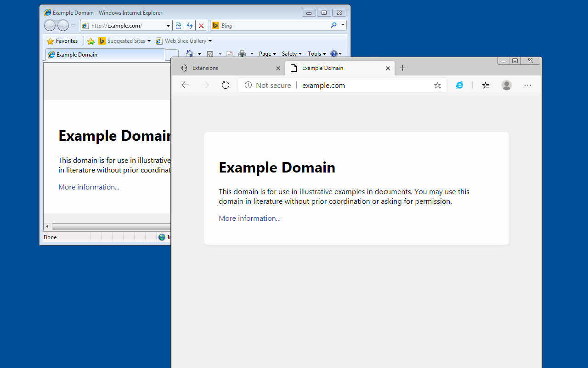The width and height of the screenshot is (588, 368).
Task: Click the Example Domain heading in Edge
Action: pyautogui.click(x=277, y=167)
